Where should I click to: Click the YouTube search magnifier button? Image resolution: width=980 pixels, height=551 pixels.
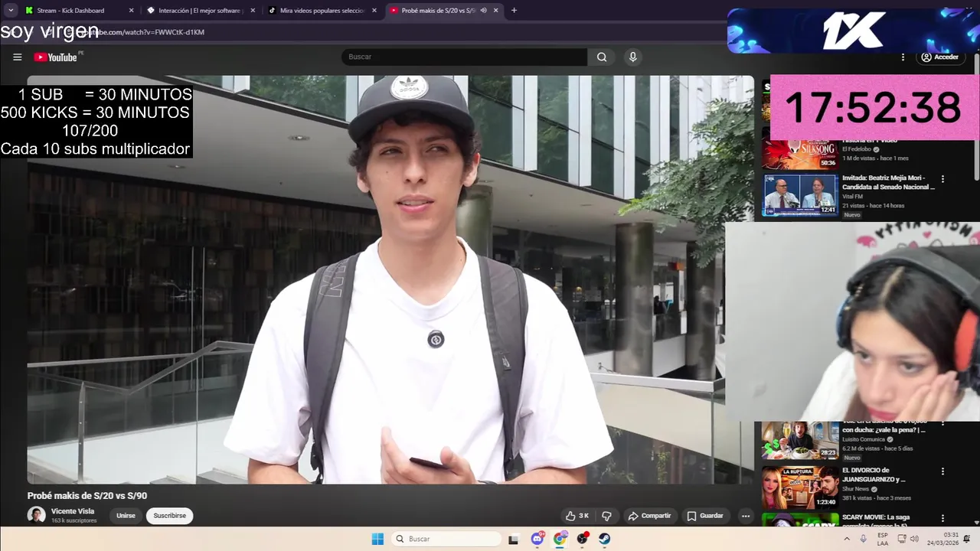coord(602,57)
